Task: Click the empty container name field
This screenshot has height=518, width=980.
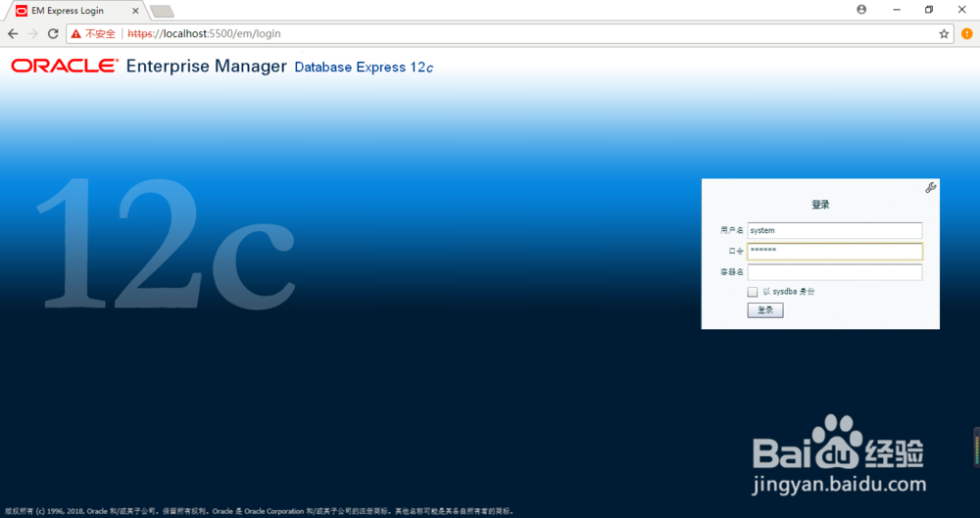Action: coord(834,272)
